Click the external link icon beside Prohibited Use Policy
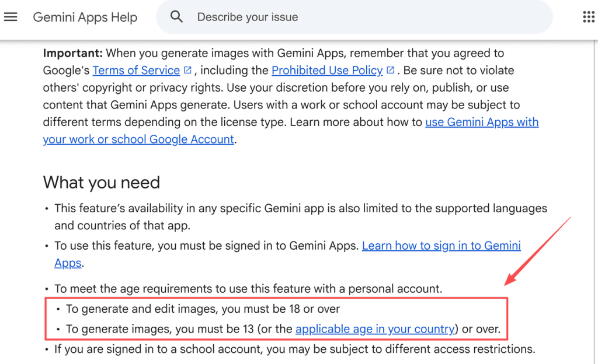This screenshot has width=598, height=364. [x=390, y=70]
